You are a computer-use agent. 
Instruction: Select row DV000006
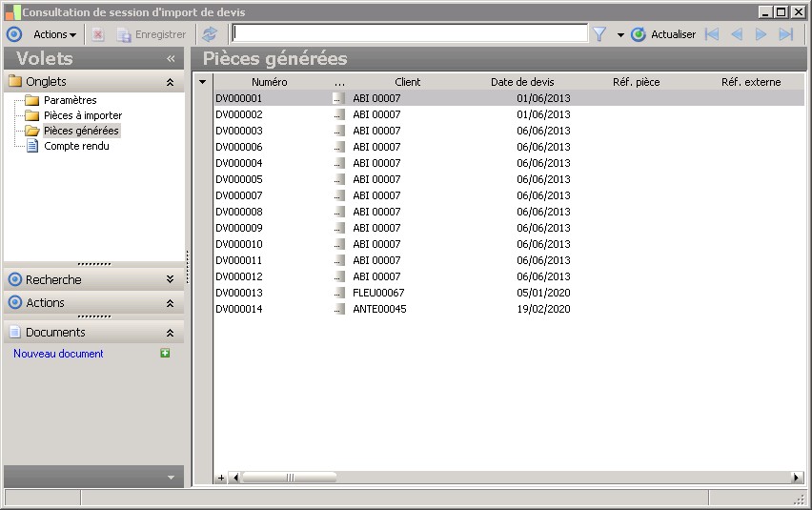tap(509, 147)
